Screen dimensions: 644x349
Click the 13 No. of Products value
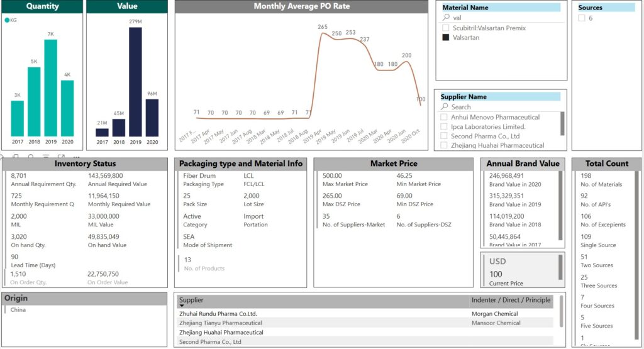(187, 260)
